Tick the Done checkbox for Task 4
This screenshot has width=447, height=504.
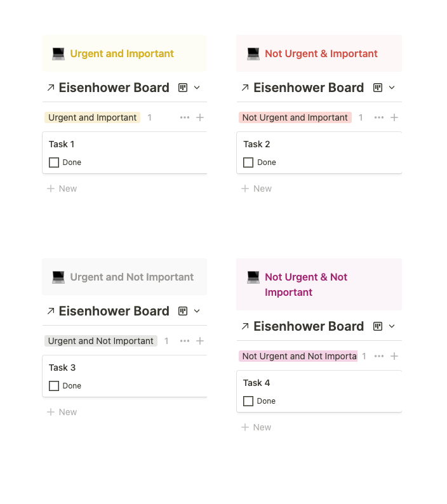pos(248,401)
